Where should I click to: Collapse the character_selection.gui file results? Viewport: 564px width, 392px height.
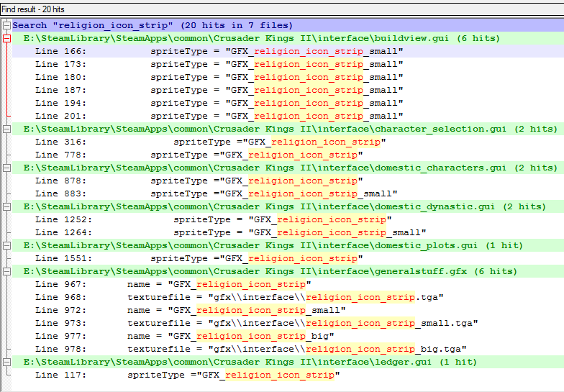6,129
